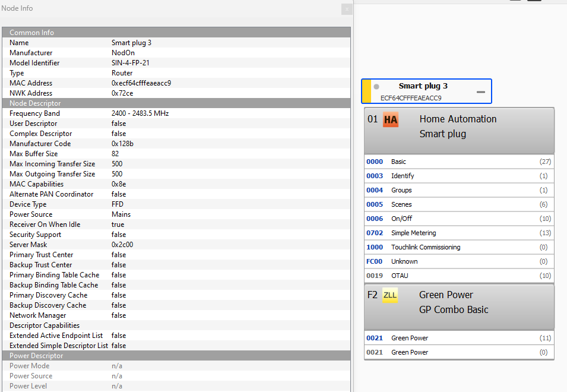Select the Device Type value FFD
Image resolution: width=567 pixels, height=392 pixels.
pos(117,204)
